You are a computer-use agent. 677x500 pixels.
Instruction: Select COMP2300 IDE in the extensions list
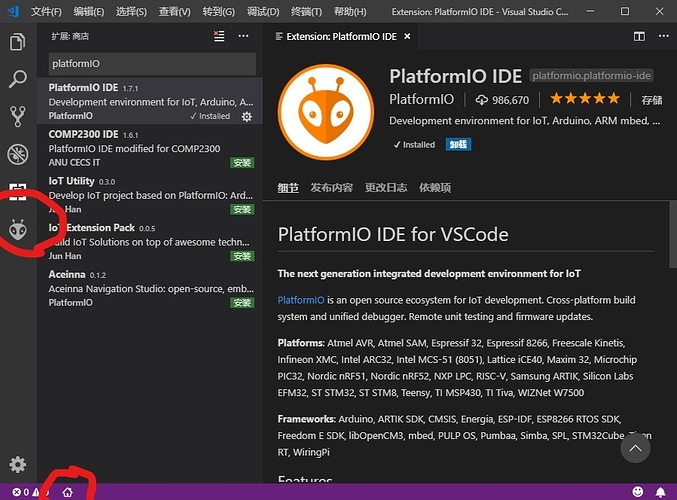coord(150,148)
